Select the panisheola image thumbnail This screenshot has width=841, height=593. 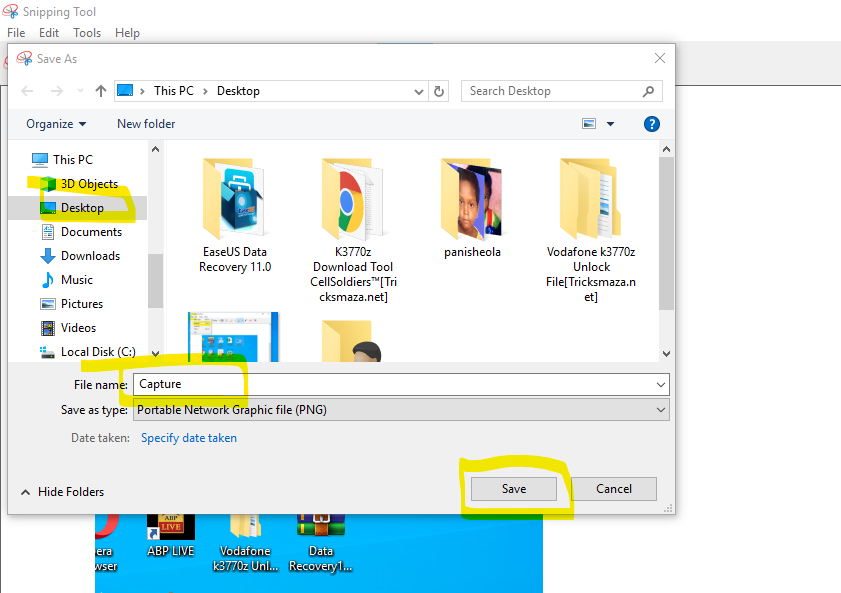click(x=472, y=197)
